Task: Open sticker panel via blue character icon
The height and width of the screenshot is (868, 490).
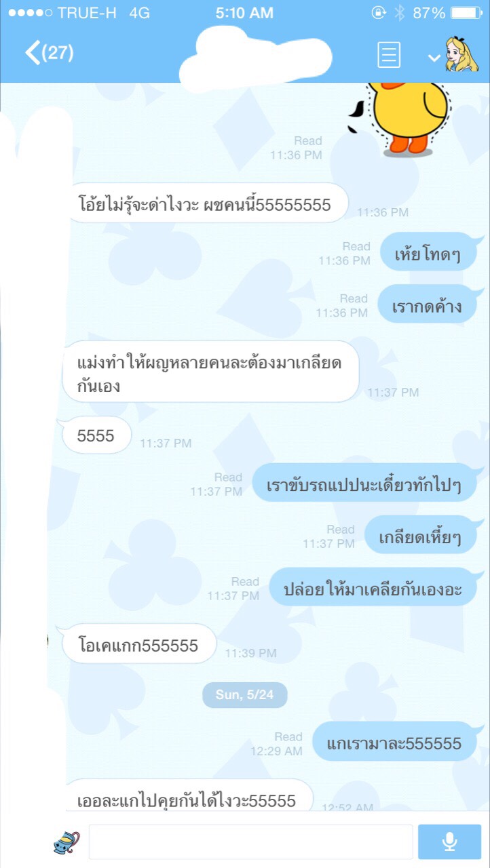Action: click(x=67, y=842)
